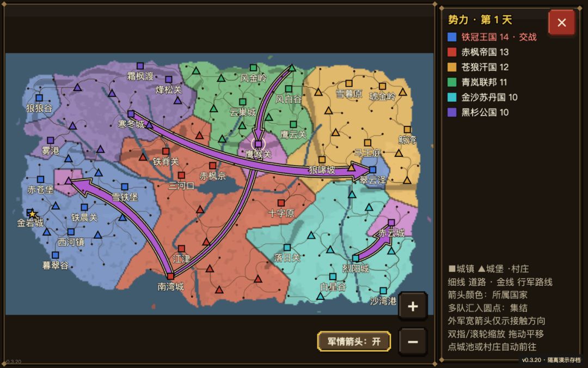Click the purple 黑杉公国 legend swatch
The width and height of the screenshot is (588, 368).
tap(452, 112)
